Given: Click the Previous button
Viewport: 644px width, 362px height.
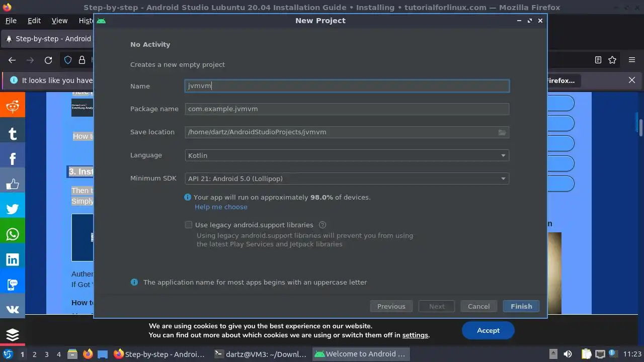Looking at the screenshot, I should 391,306.
